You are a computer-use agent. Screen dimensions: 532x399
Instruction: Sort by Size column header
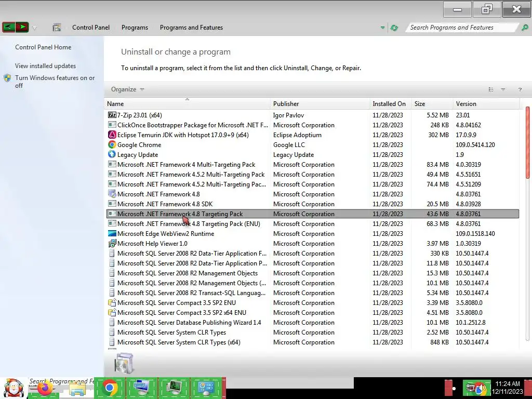click(432, 104)
